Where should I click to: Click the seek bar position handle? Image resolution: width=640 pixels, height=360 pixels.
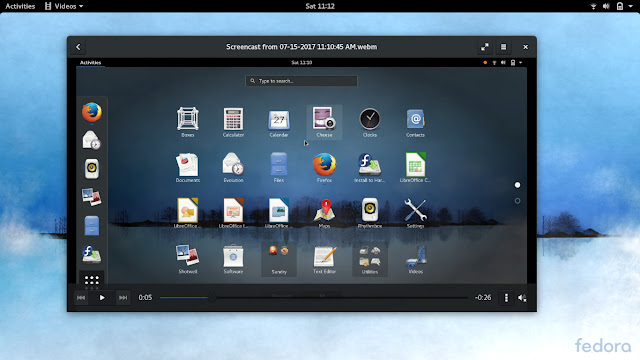click(212, 298)
